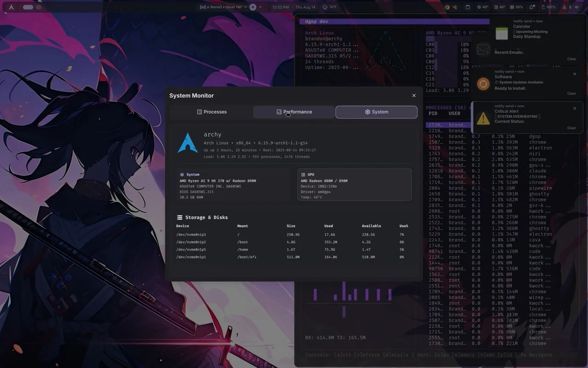Image resolution: width=588 pixels, height=368 pixels.
Task: Switch to the System tab
Action: [376, 112]
